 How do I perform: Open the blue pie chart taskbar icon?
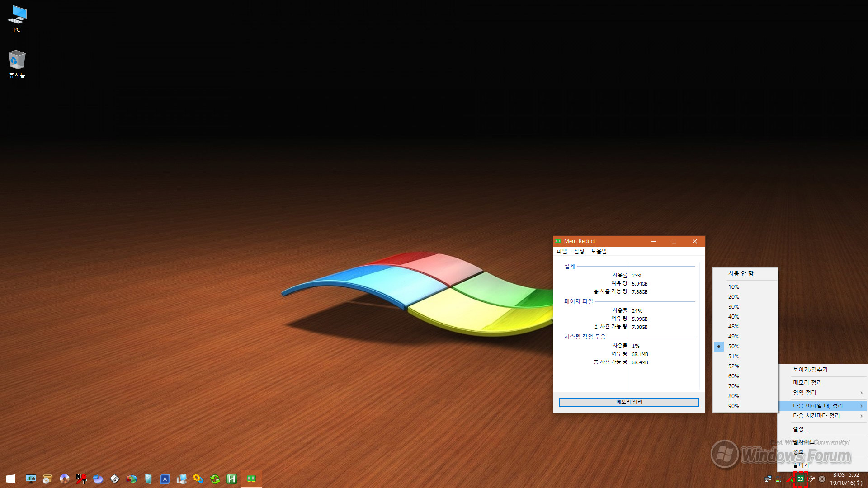click(98, 479)
